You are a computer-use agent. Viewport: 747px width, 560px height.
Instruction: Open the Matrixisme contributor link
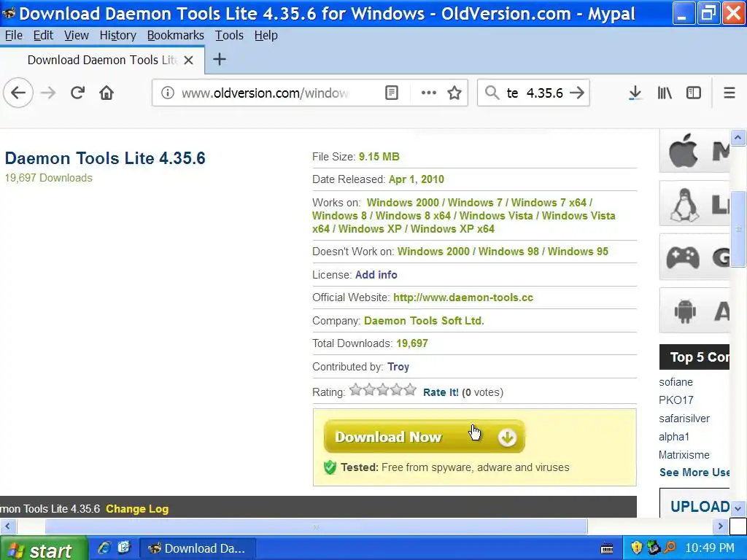pos(684,455)
